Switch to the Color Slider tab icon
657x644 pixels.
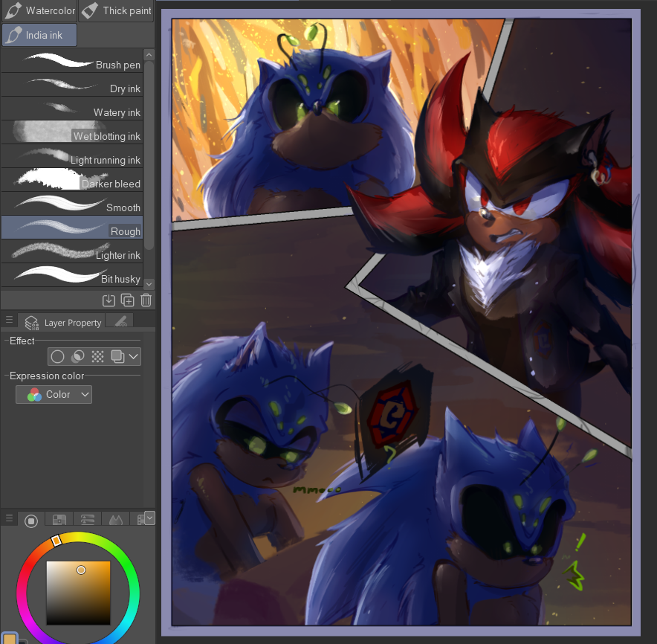(x=87, y=520)
